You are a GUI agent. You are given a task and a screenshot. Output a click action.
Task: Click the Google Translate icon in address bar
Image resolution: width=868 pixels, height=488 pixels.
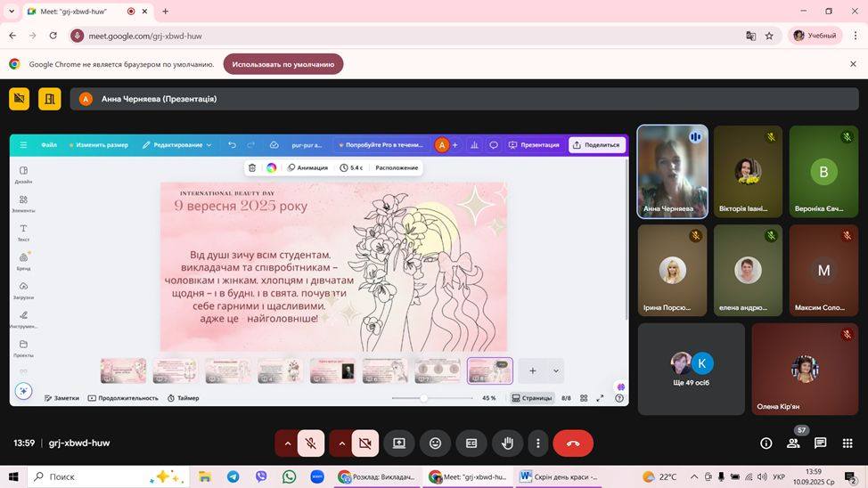click(x=750, y=36)
